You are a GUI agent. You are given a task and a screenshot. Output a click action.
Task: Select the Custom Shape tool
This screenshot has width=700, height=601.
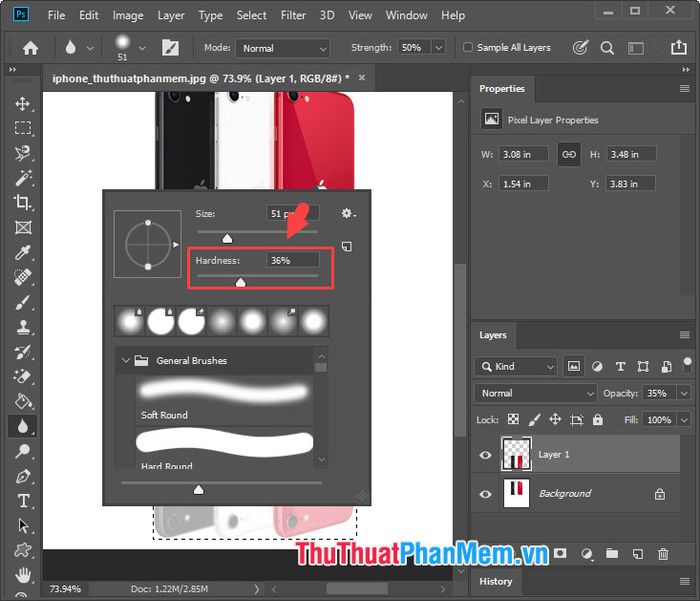22,550
